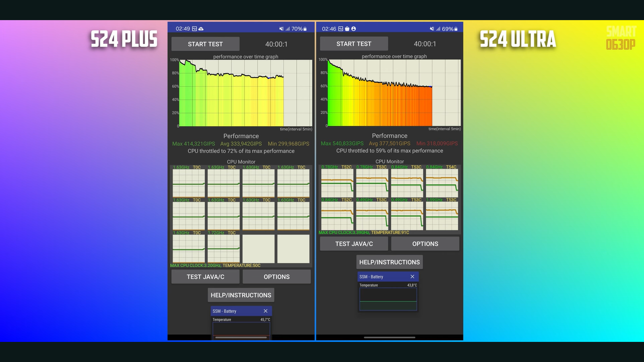The width and height of the screenshot is (644, 362).
Task: Close the SSM Battery widget showing 45,7°C
Action: point(265,311)
